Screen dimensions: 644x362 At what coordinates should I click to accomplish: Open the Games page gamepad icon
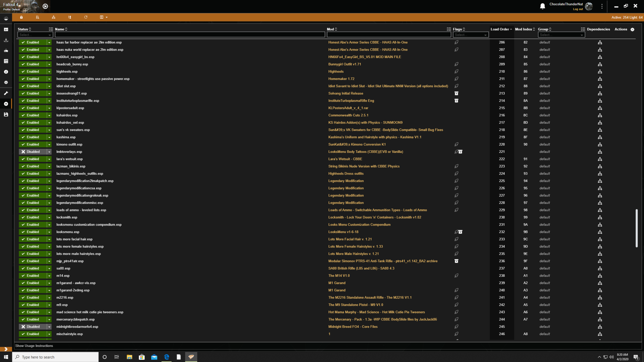pos(6,51)
